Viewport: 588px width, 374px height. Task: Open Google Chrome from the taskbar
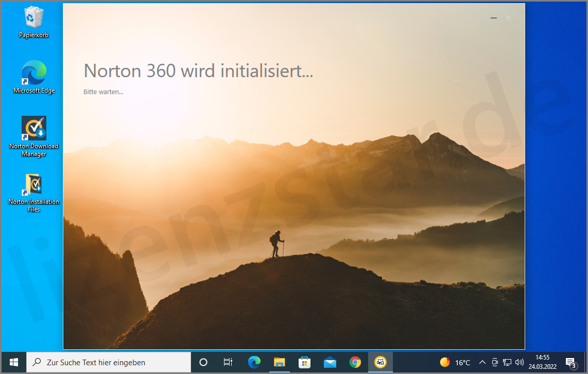point(355,362)
